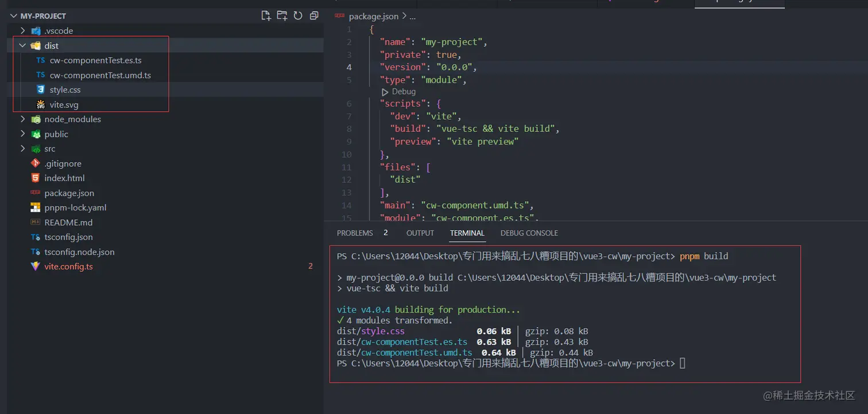Image resolution: width=868 pixels, height=414 pixels.
Task: Click the CSS icon beside style.css
Action: (x=41, y=90)
